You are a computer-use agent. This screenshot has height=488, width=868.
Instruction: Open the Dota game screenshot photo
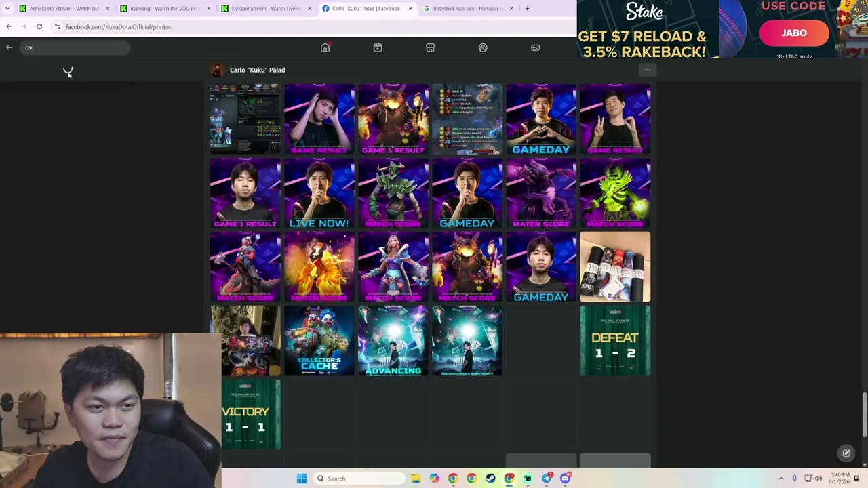click(245, 119)
